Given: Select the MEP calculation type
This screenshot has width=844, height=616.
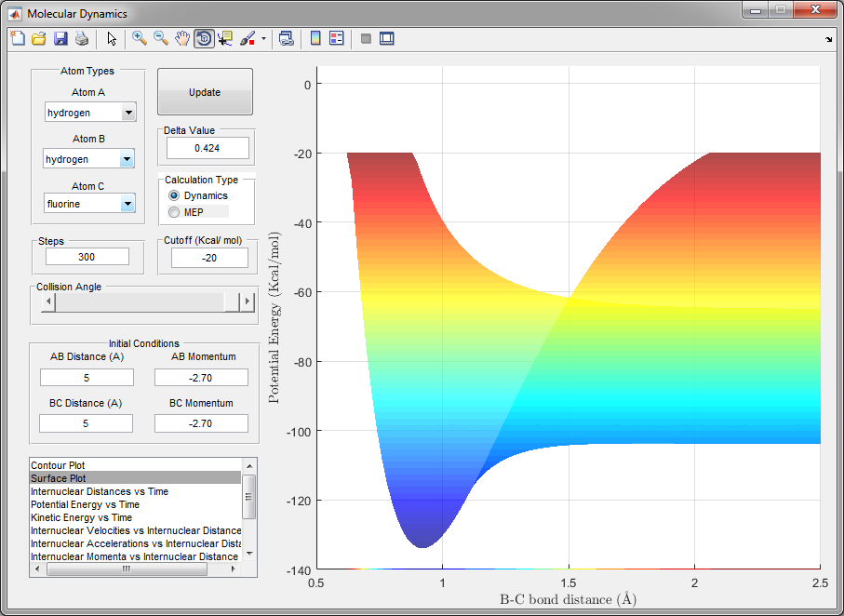Looking at the screenshot, I should [174, 213].
